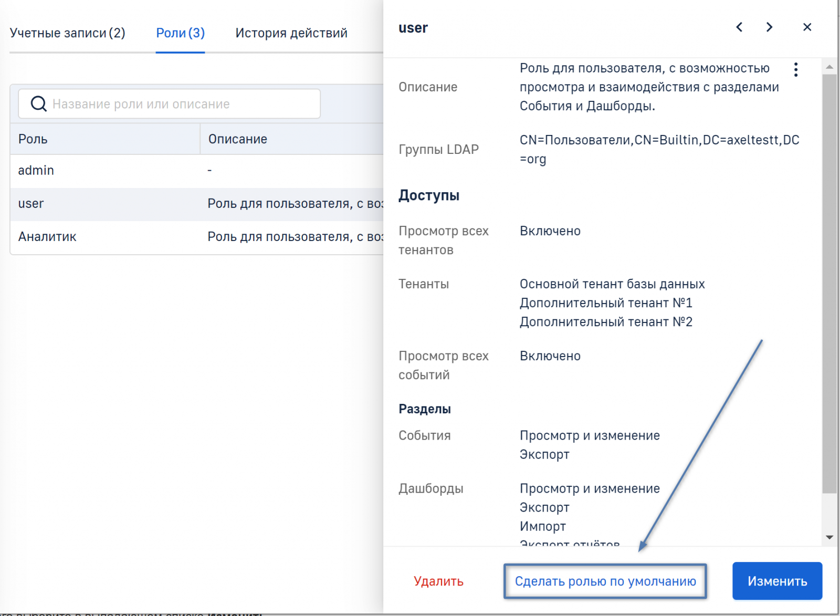Open the История действий tab
The image size is (840, 616).
point(291,33)
